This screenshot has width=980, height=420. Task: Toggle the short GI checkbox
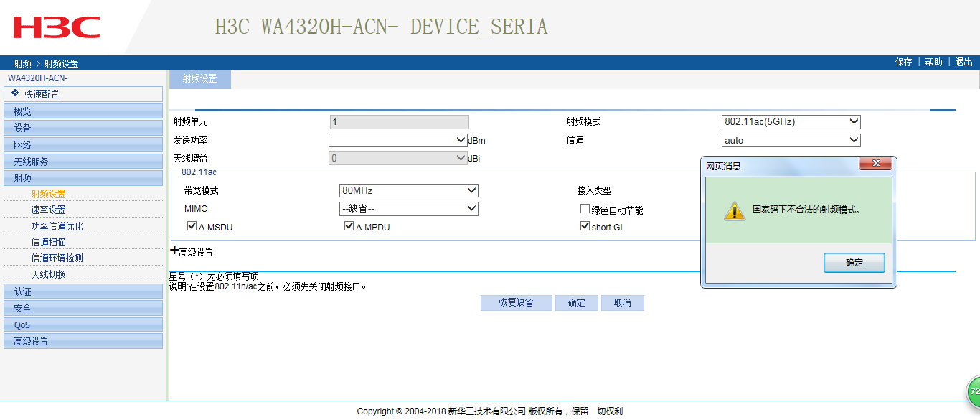coord(585,226)
